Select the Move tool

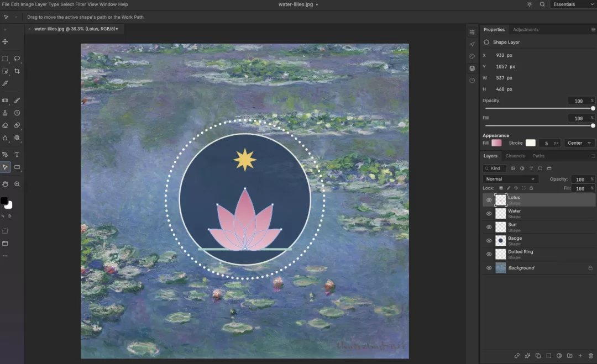pos(5,42)
